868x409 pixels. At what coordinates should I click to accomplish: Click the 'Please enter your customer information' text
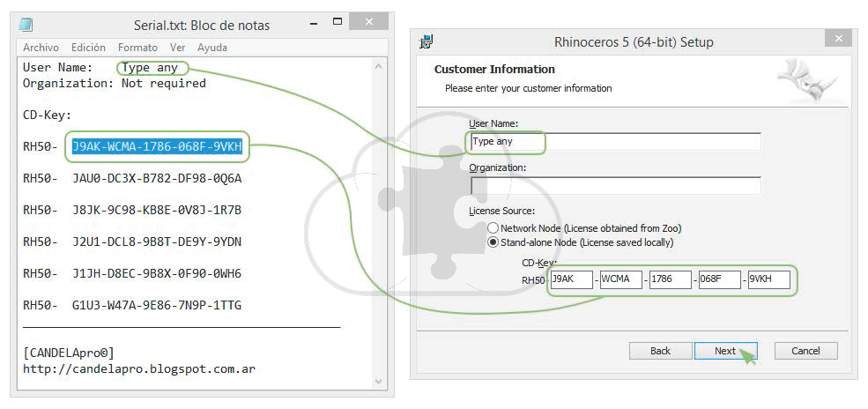click(529, 88)
